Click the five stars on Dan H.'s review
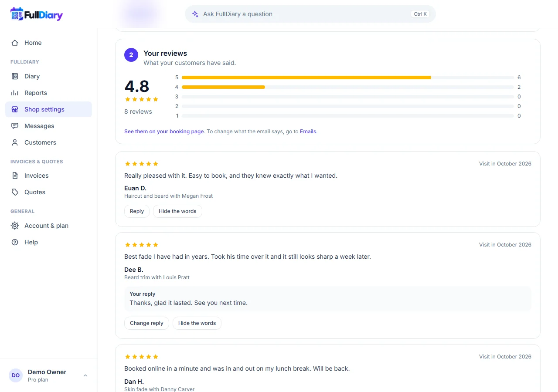Viewport: 558px width, 392px height. click(x=142, y=357)
